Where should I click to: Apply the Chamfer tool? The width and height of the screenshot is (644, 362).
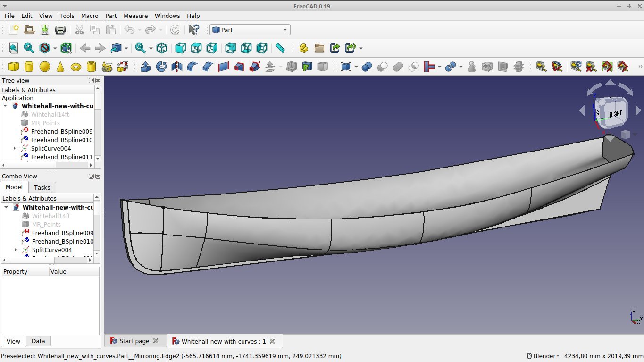(208, 67)
